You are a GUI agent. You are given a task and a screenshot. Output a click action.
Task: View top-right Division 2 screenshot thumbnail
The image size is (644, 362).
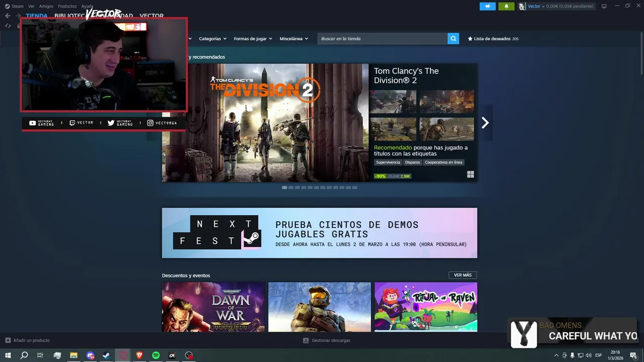tap(447, 102)
